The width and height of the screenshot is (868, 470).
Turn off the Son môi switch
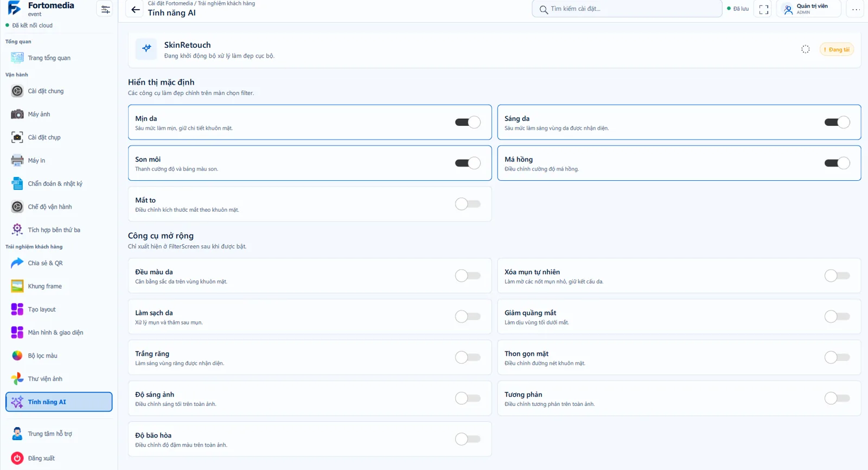[x=468, y=163]
